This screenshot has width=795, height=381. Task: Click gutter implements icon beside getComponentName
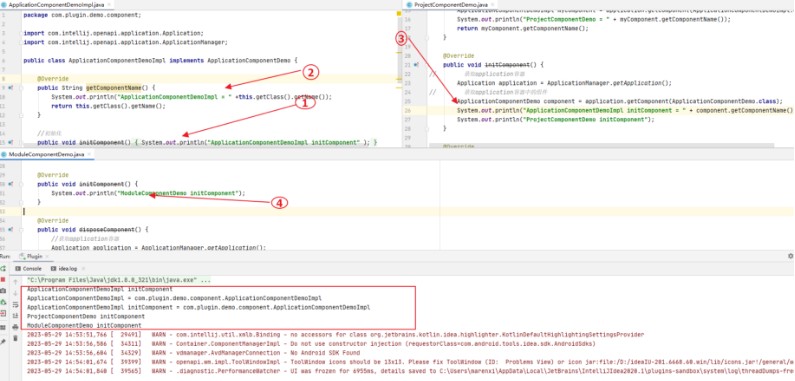click(x=11, y=88)
